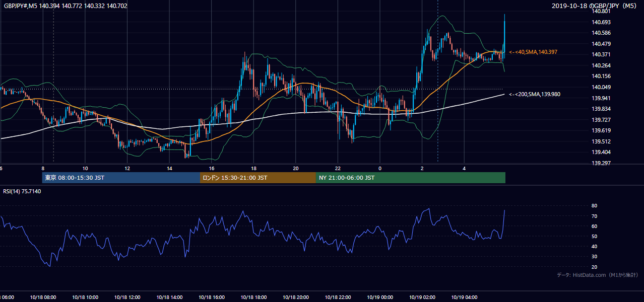Select the NY 21:00-06:00 JST session bar
The height and width of the screenshot is (302, 644).
click(x=411, y=178)
